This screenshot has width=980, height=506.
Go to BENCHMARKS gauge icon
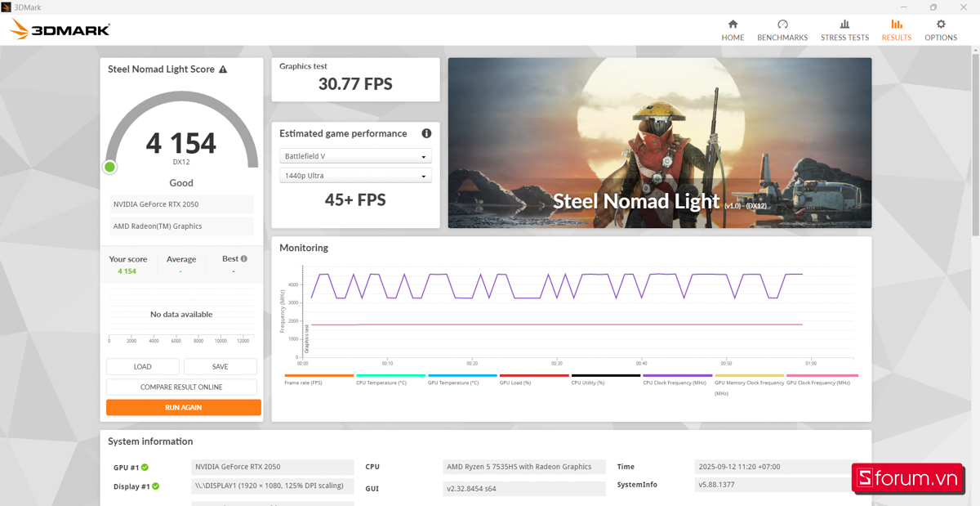tap(782, 25)
